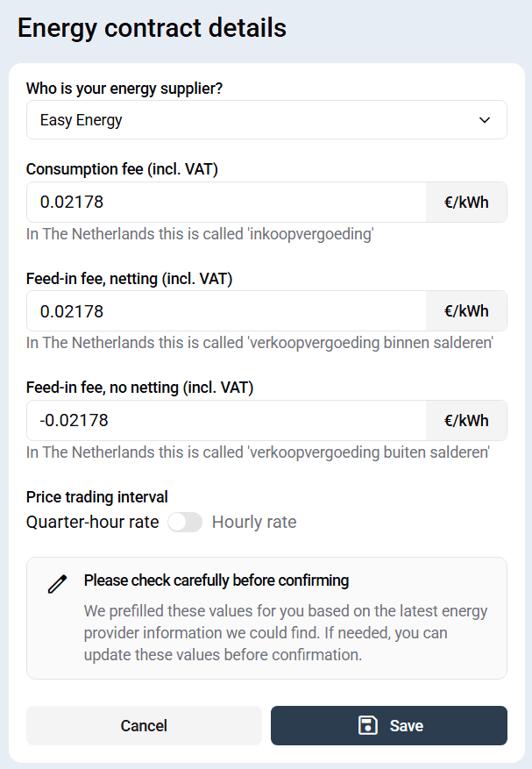Open the energy supplier dropdown showing Easy Energy
The image size is (532, 769).
click(x=266, y=119)
